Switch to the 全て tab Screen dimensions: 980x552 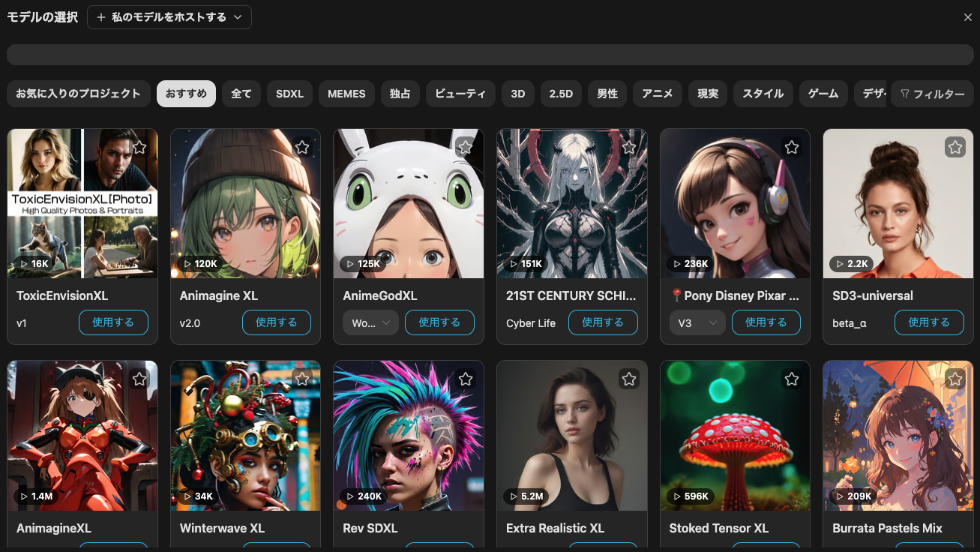tap(241, 94)
